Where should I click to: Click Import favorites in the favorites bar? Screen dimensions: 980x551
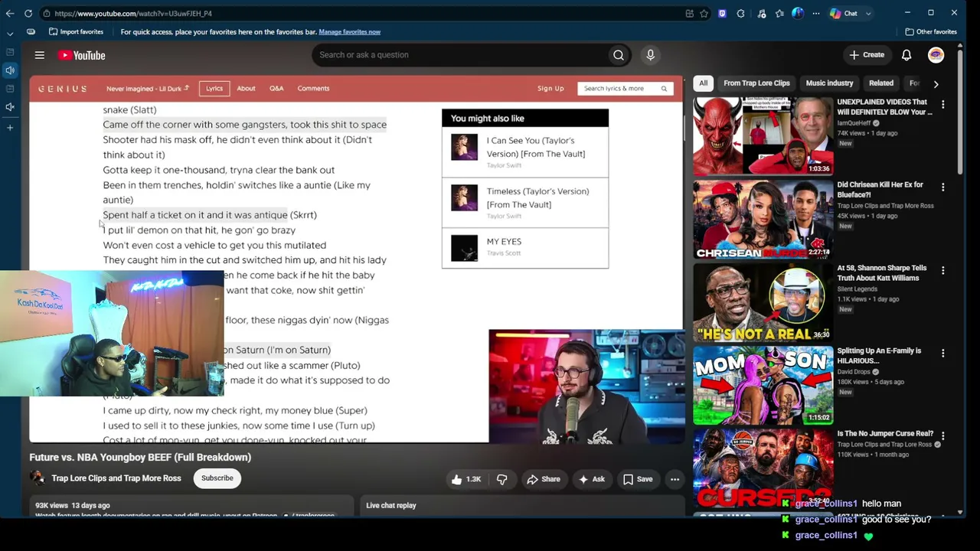[x=76, y=32]
